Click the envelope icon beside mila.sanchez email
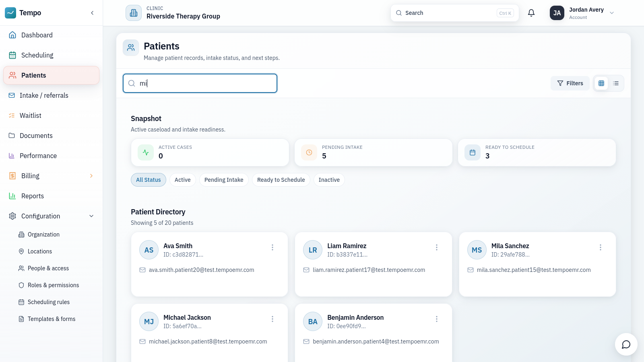 click(471, 270)
